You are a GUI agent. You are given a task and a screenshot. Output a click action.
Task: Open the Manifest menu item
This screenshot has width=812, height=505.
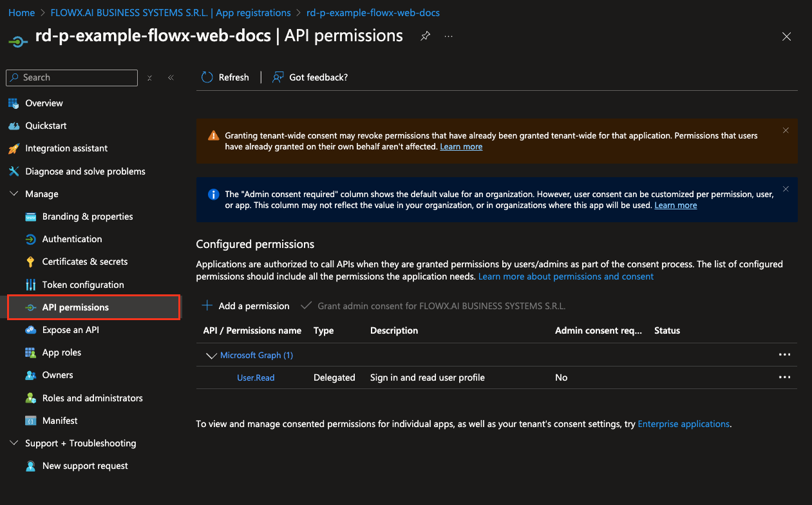click(x=60, y=421)
